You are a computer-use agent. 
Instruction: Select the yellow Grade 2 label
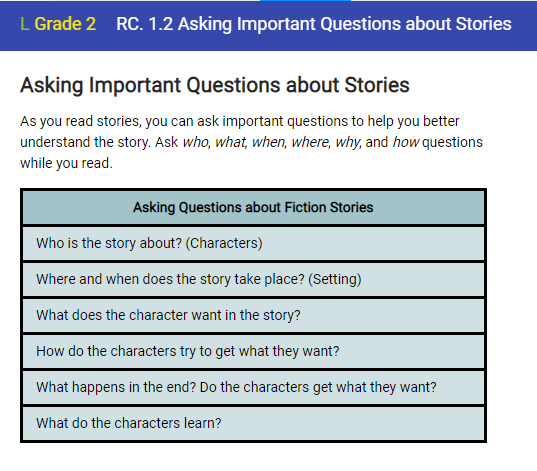pos(65,24)
